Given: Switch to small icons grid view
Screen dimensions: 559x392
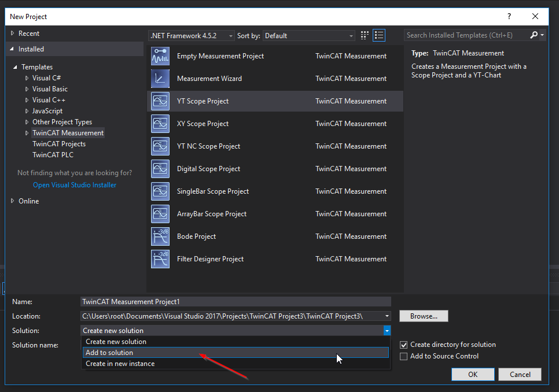Looking at the screenshot, I should (x=365, y=35).
